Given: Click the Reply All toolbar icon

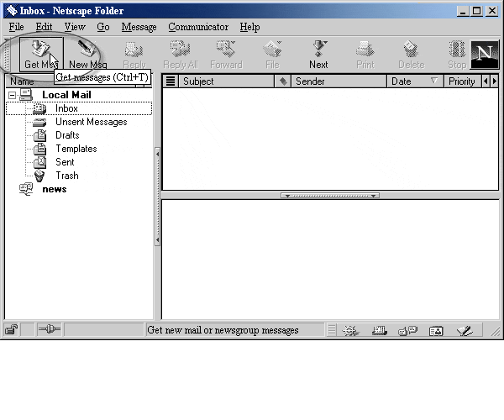Looking at the screenshot, I should pyautogui.click(x=181, y=55).
